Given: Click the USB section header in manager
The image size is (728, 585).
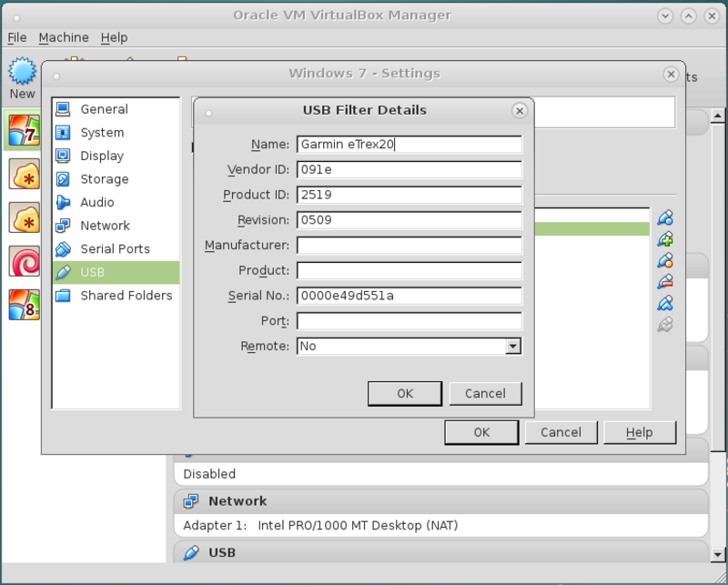Looking at the screenshot, I should 441,552.
